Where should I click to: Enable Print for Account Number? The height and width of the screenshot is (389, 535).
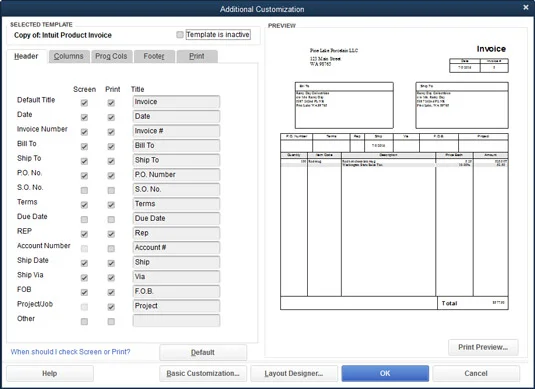(x=111, y=249)
